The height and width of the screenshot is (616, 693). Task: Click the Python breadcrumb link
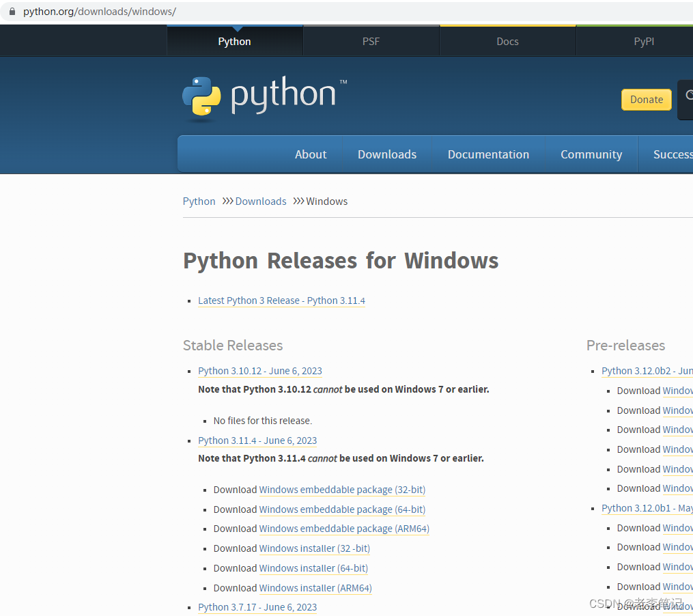point(199,201)
